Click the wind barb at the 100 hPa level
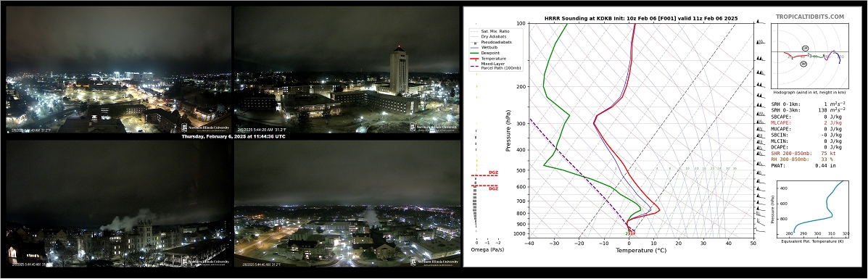 click(x=761, y=22)
